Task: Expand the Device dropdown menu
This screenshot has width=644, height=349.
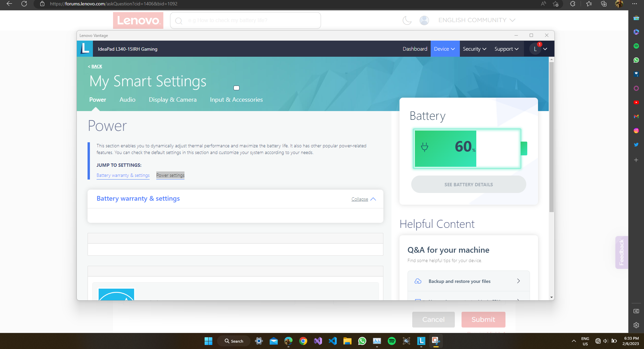Action: [x=445, y=49]
